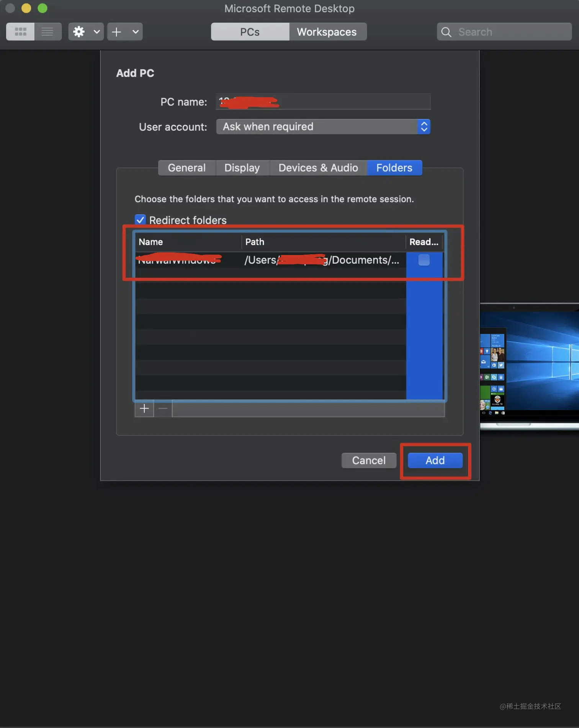
Task: Click the Path column header
Action: click(x=324, y=242)
